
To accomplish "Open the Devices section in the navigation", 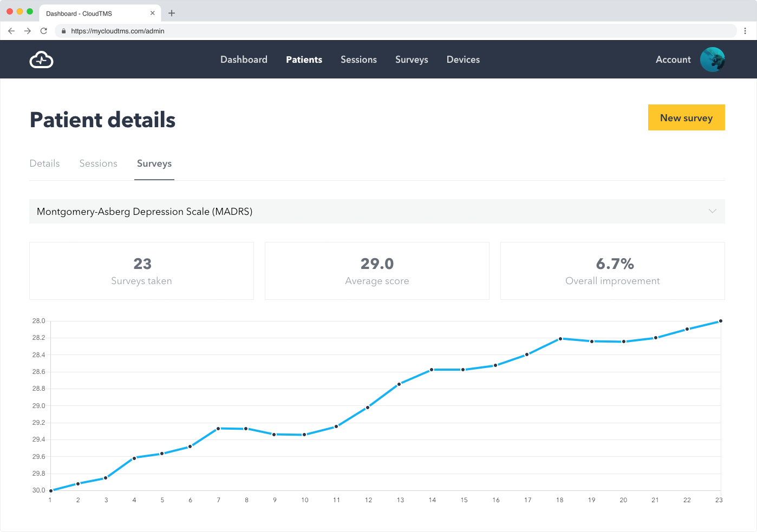I will [x=463, y=60].
